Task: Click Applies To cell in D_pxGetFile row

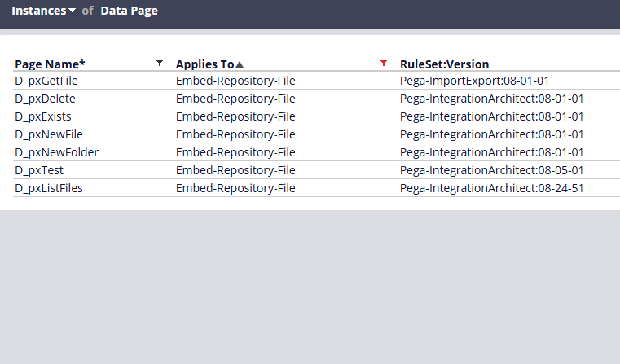Action: point(235,81)
